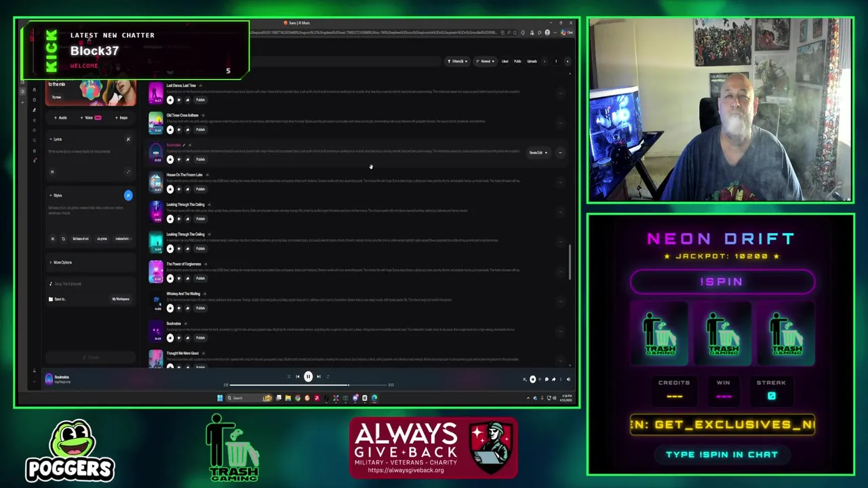The image size is (868, 488).
Task: Open the Windows Start button
Action: (x=220, y=398)
